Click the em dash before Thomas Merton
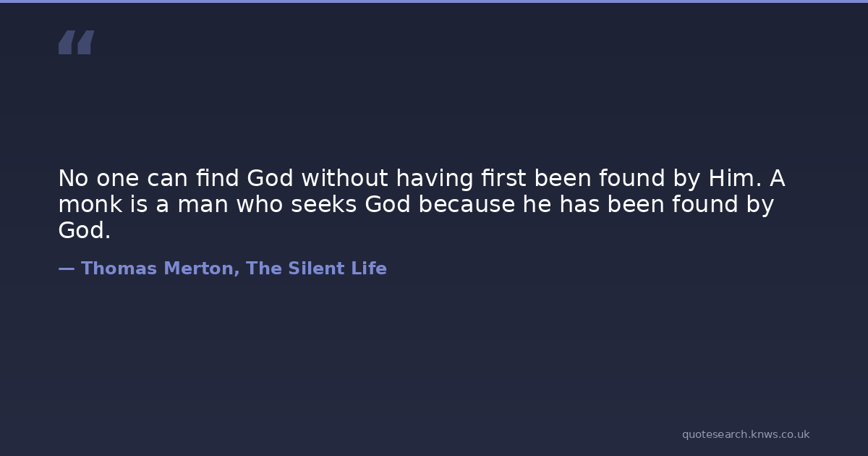The width and height of the screenshot is (868, 456). coord(66,269)
